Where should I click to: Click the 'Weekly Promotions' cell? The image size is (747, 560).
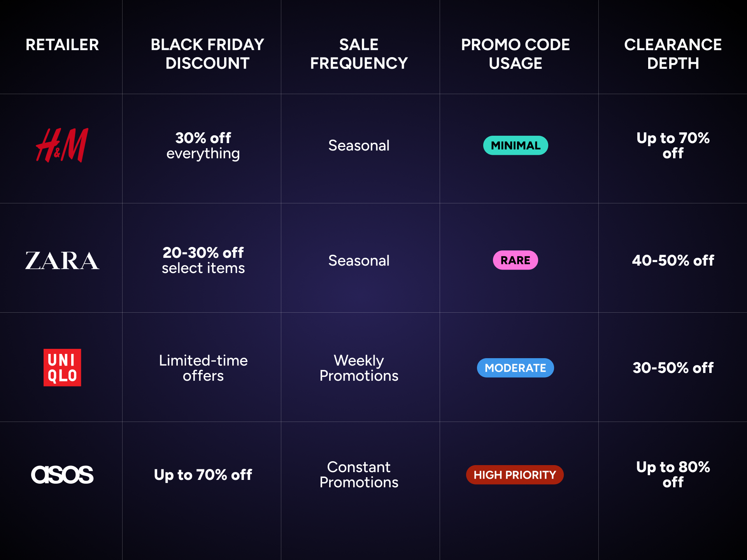point(359,368)
